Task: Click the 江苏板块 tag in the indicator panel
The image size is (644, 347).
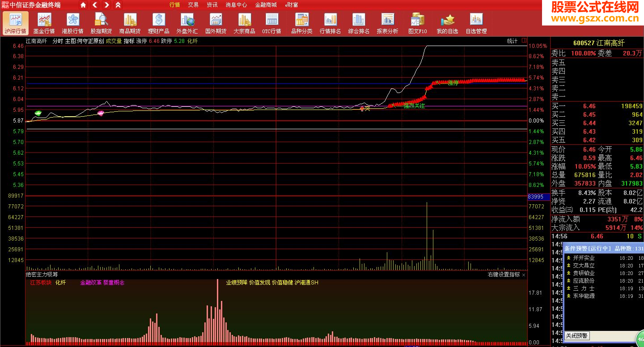Action: click(x=41, y=283)
